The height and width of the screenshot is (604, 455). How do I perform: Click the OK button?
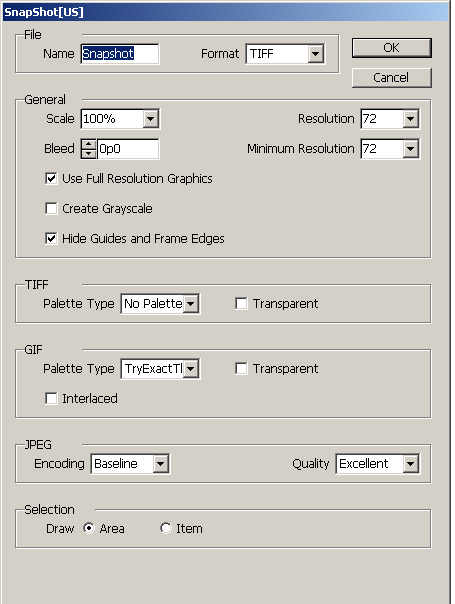tap(391, 48)
